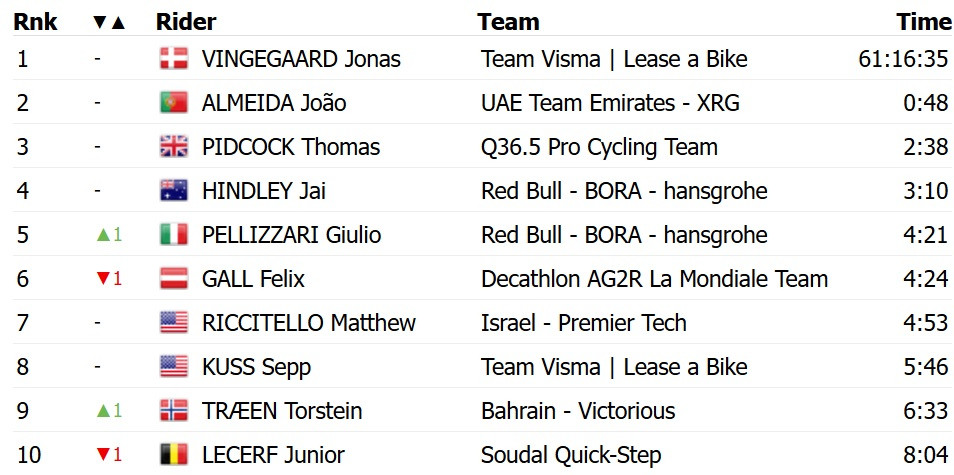Click the Norwegian flag beside Træen
The image size is (954, 475).
coord(173,411)
